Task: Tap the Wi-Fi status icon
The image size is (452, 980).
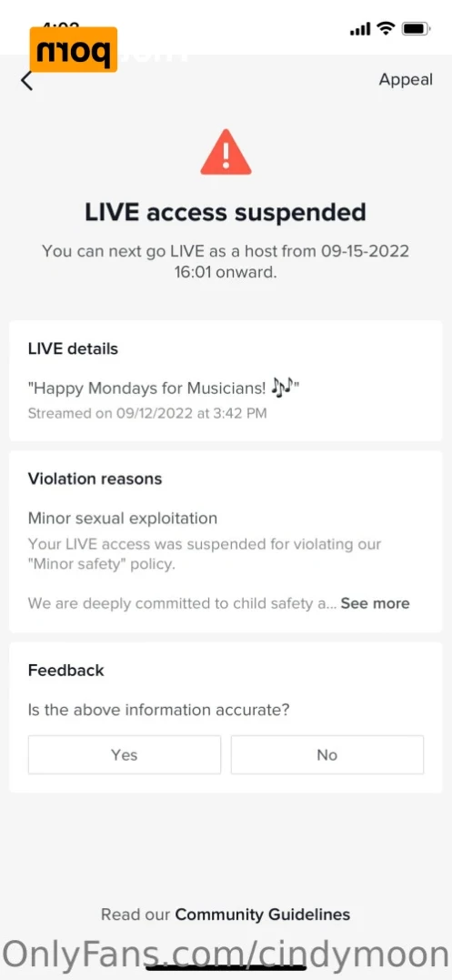Action: (x=387, y=29)
